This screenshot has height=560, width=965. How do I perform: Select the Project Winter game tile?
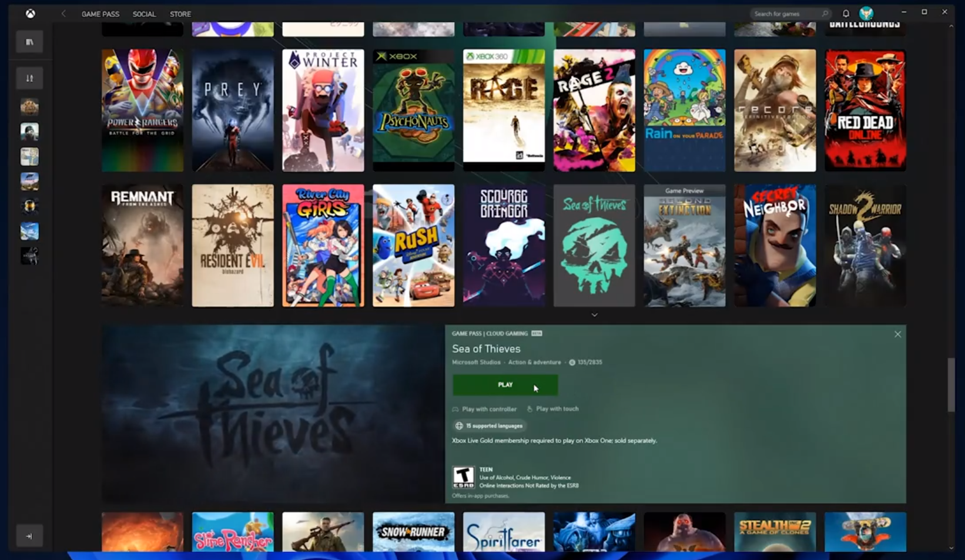323,110
